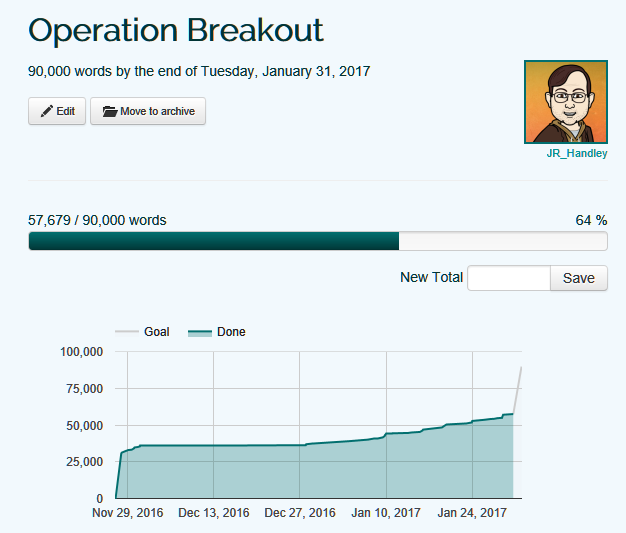Click the 57,679 / 90,000 words text
The height and width of the screenshot is (533, 626).
pos(97,220)
